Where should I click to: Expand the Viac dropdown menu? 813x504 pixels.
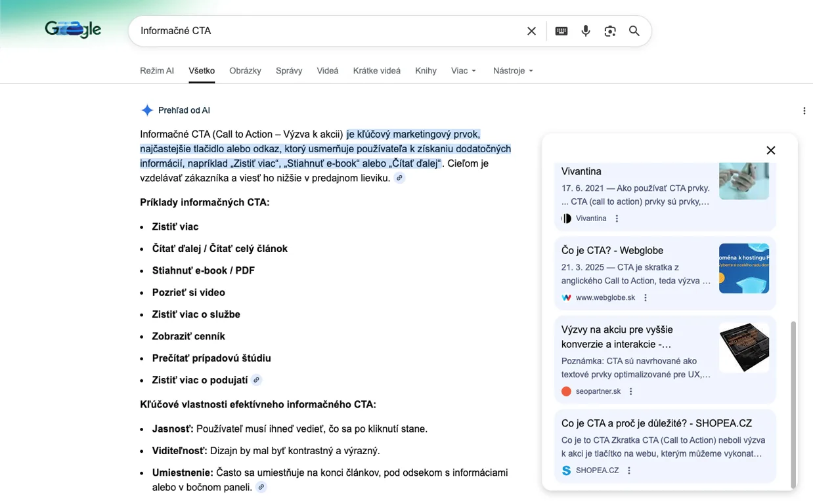tap(464, 71)
